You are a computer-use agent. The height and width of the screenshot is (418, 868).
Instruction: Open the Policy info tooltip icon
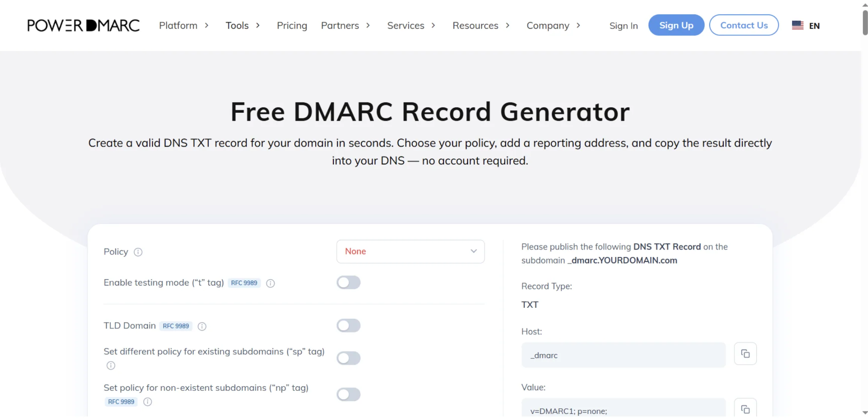point(138,252)
